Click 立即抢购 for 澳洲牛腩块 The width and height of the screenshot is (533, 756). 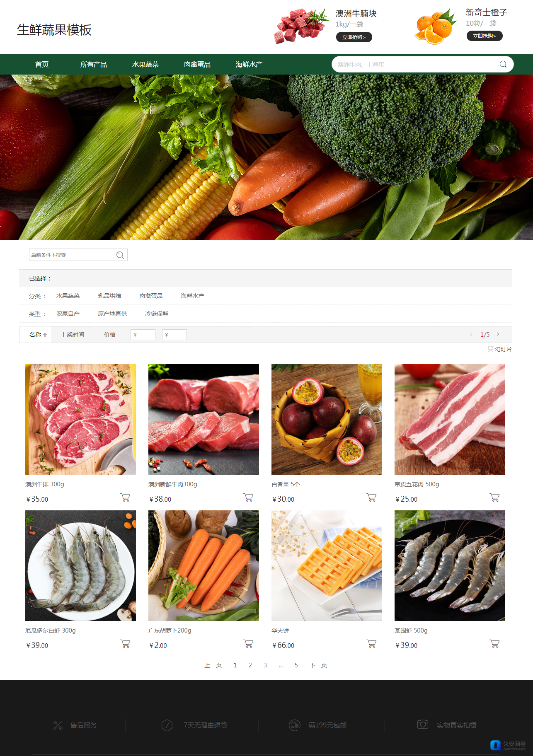point(354,37)
